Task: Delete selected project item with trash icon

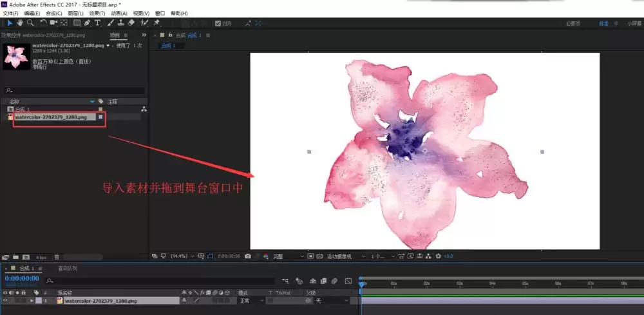Action: point(57,257)
